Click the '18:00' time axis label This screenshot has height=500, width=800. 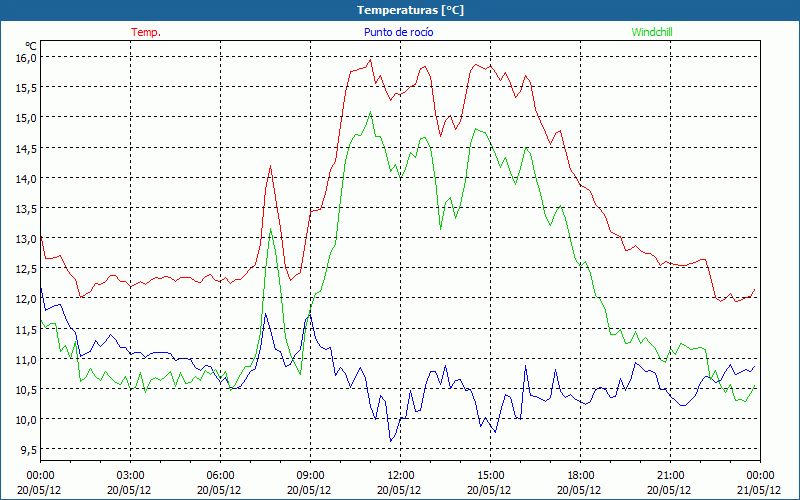[x=580, y=476]
